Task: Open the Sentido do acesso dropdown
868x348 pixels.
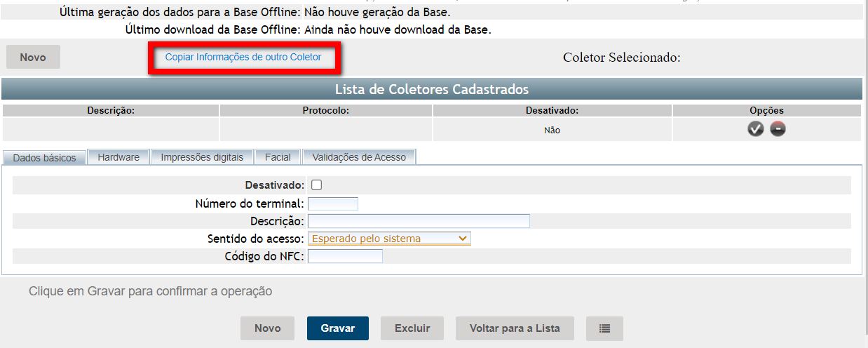Action: (389, 239)
